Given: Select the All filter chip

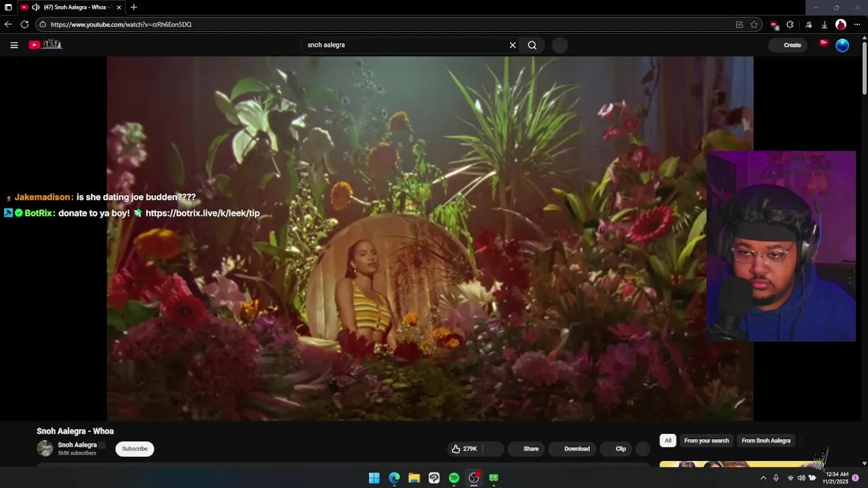Looking at the screenshot, I should 668,441.
